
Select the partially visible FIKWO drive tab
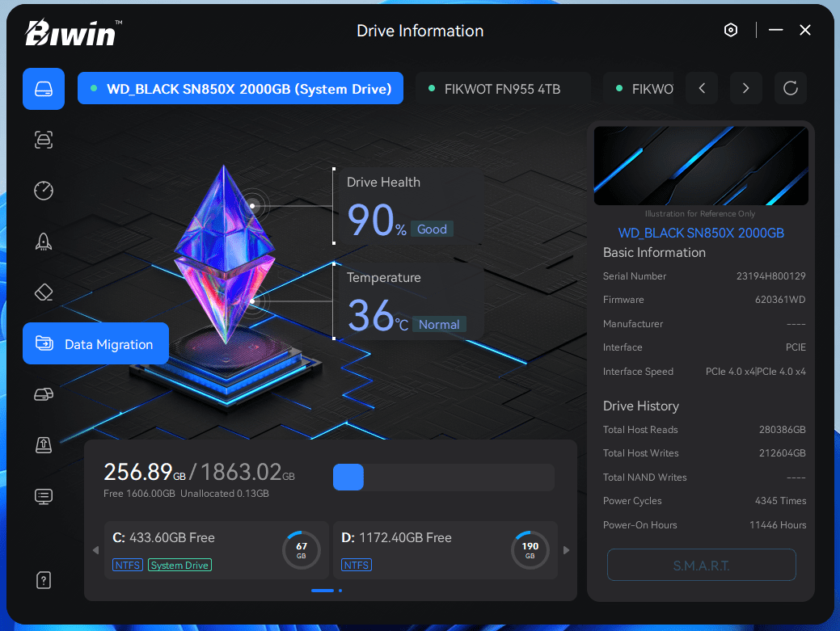[639, 88]
